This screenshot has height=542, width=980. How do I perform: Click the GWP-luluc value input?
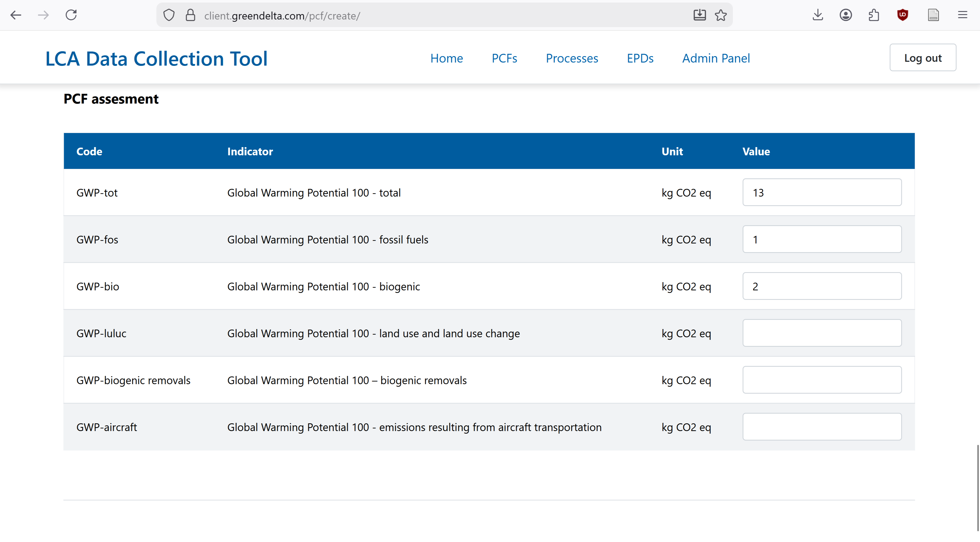tap(822, 333)
